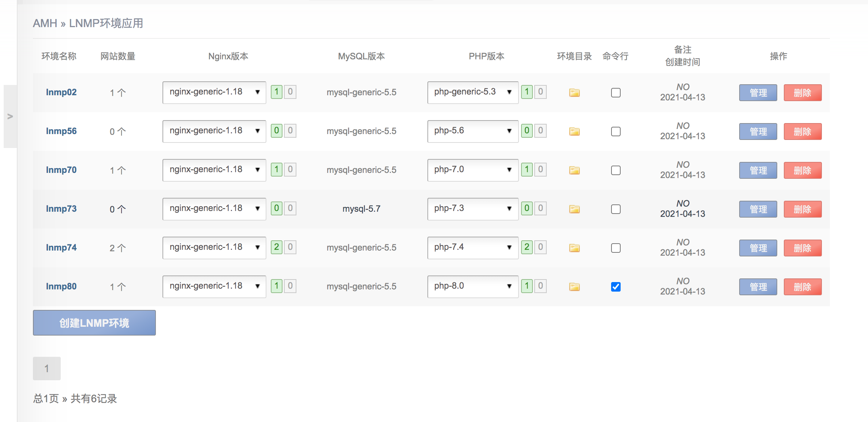Expand the collapsed left sidebar arrow
The width and height of the screenshot is (868, 422).
point(10,116)
